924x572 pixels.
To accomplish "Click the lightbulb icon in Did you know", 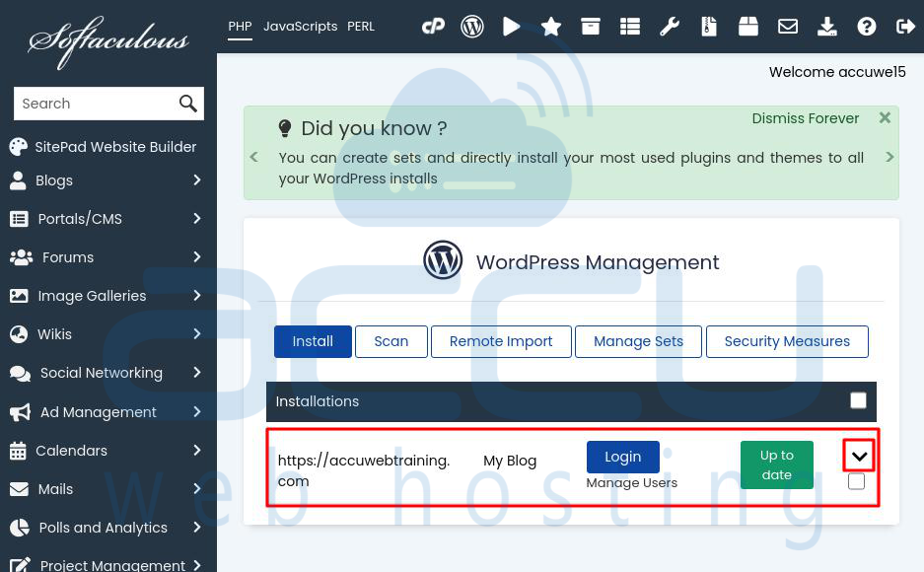I will 285,128.
